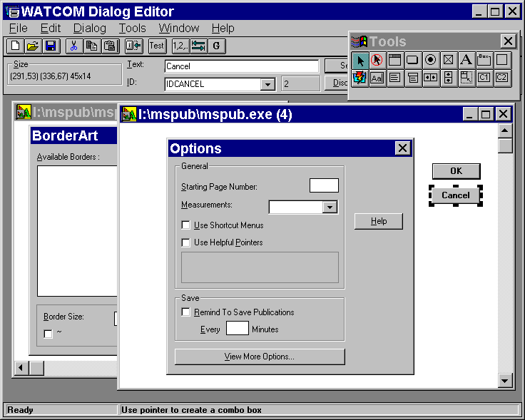Click the View More Options button
The height and width of the screenshot is (420, 525).
click(260, 357)
